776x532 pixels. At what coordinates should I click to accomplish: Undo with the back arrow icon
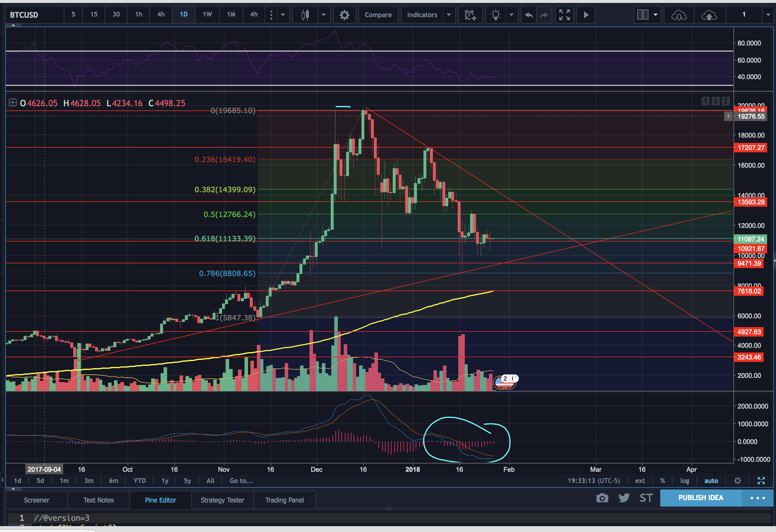[x=529, y=15]
